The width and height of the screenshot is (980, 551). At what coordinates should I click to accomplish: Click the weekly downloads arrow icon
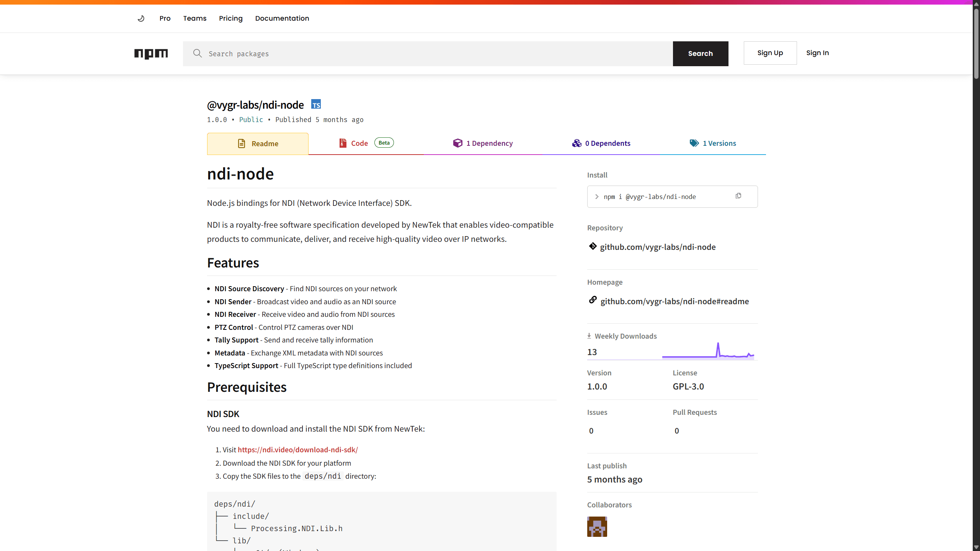pos(589,336)
